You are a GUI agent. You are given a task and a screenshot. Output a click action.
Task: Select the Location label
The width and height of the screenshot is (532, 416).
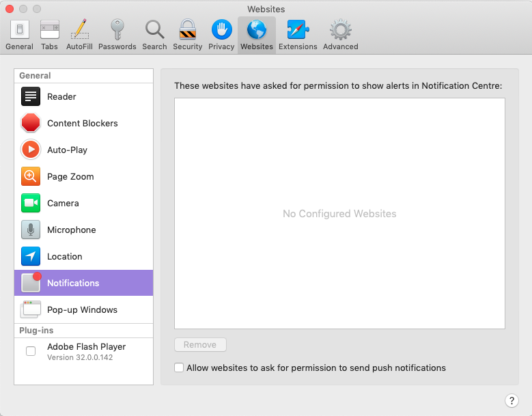(x=65, y=257)
